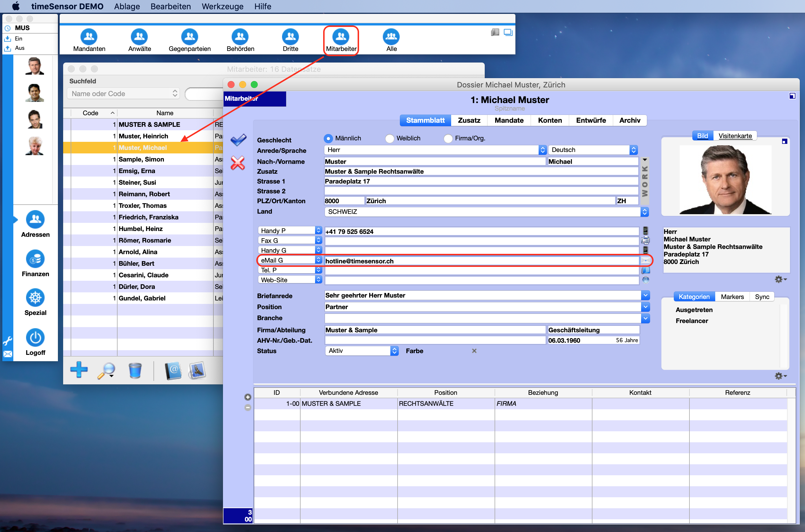The image size is (805, 532).
Task: Select the Firma/Org. radio button
Action: [448, 138]
